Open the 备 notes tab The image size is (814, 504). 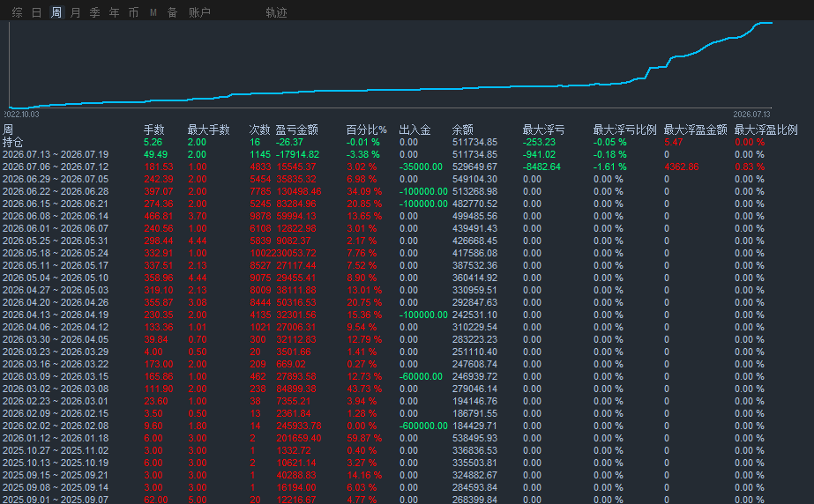172,12
